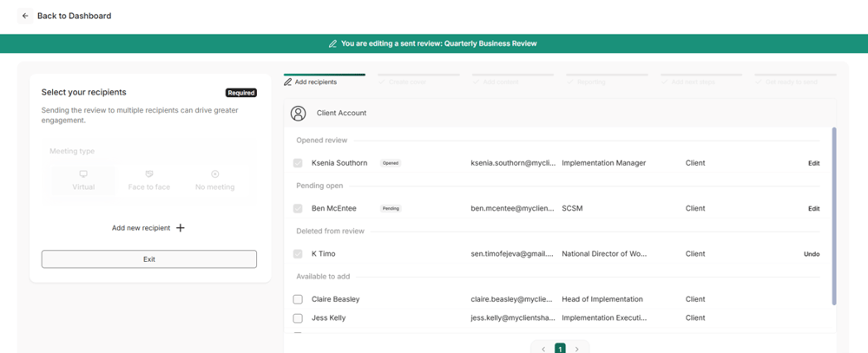Click the plus icon to add recipient
The image size is (868, 353).
pyautogui.click(x=180, y=228)
